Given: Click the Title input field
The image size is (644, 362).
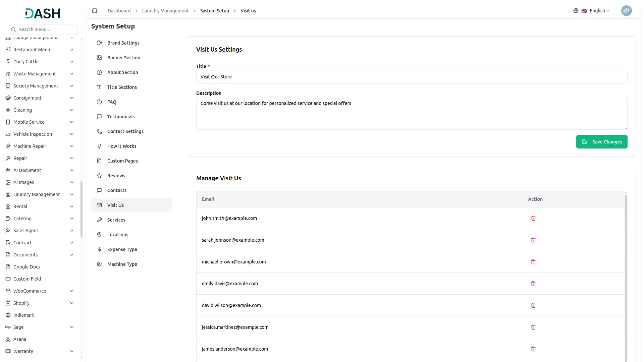Looking at the screenshot, I should [x=412, y=77].
